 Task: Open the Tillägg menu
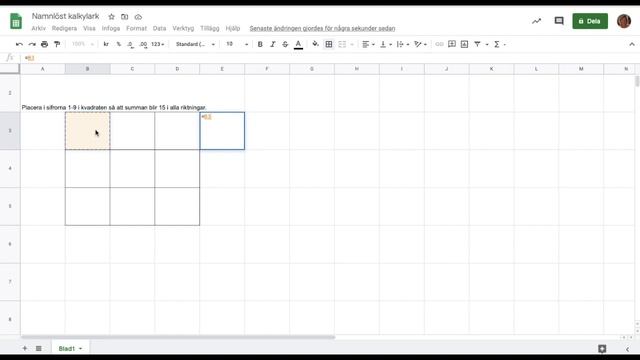tap(209, 28)
